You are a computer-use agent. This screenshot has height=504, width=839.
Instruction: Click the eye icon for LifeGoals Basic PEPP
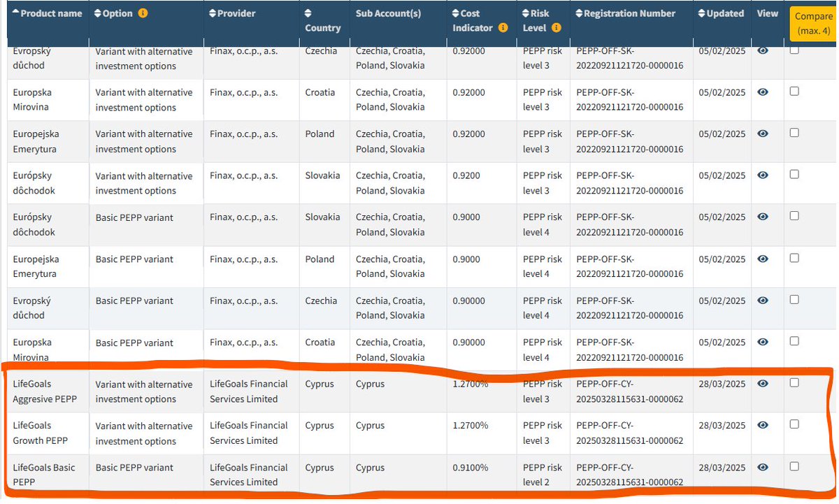pos(763,467)
